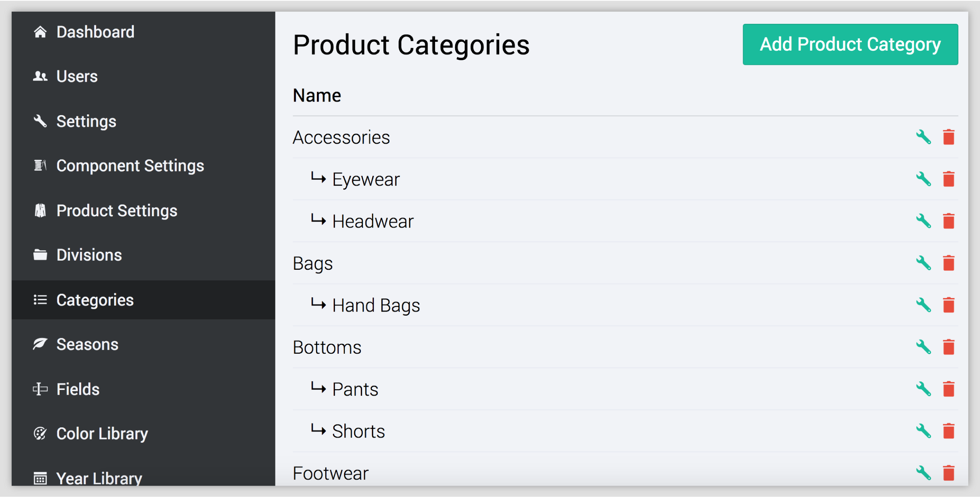The image size is (980, 497).
Task: Edit Headwear using its wrench icon
Action: pyautogui.click(x=923, y=221)
